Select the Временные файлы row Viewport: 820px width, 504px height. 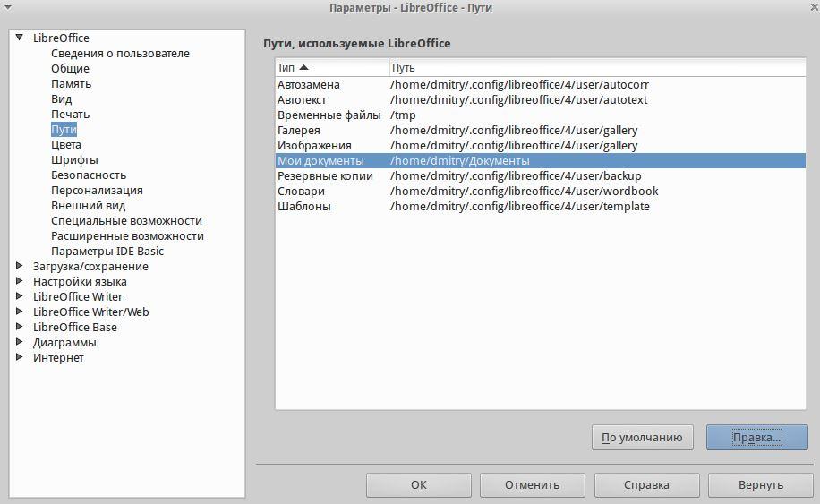(x=540, y=115)
